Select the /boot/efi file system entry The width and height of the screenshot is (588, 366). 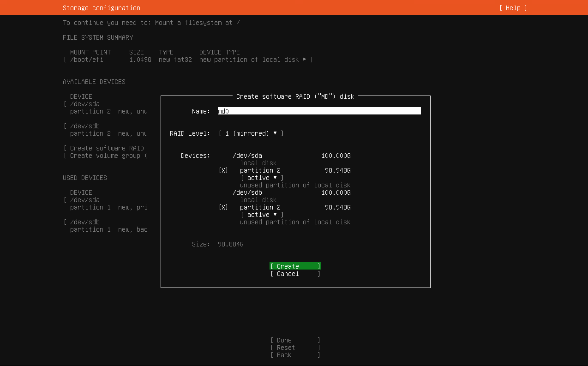click(188, 60)
